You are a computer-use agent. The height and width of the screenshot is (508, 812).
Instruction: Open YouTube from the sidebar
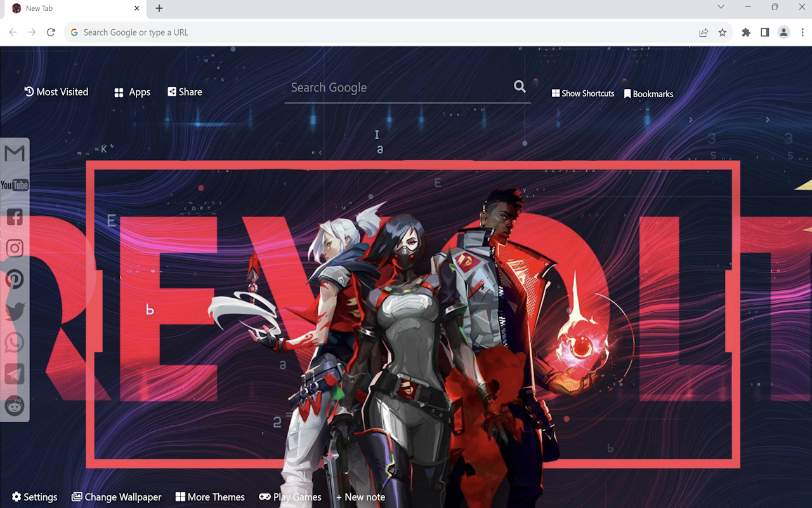14,185
